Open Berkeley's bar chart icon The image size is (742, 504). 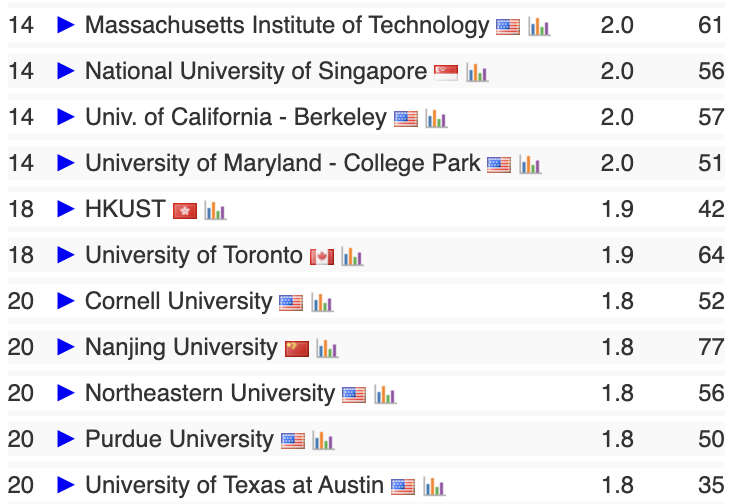(436, 119)
